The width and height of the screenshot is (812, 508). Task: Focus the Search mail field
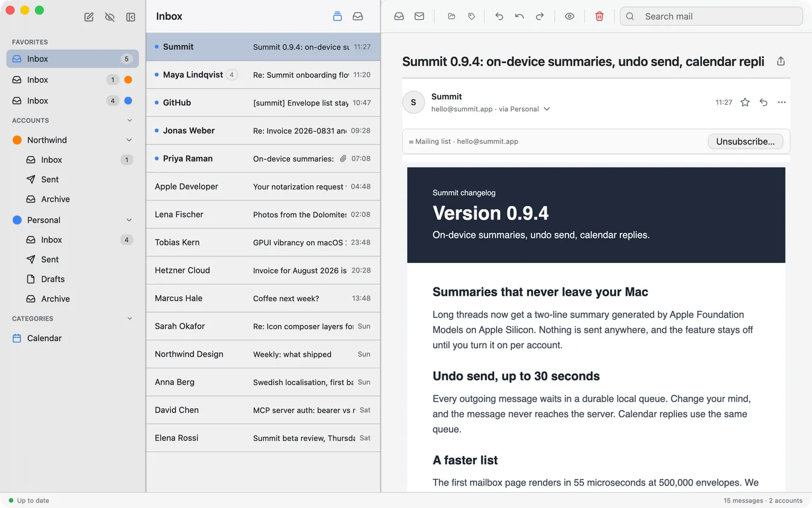(711, 16)
